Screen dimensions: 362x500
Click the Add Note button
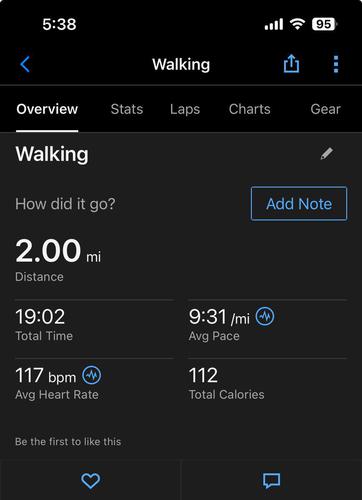pos(299,204)
